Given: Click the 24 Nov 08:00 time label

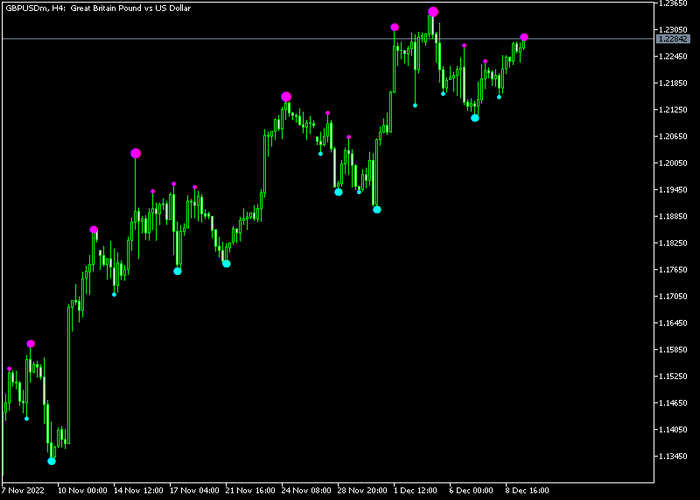Looking at the screenshot, I should coord(307,490).
